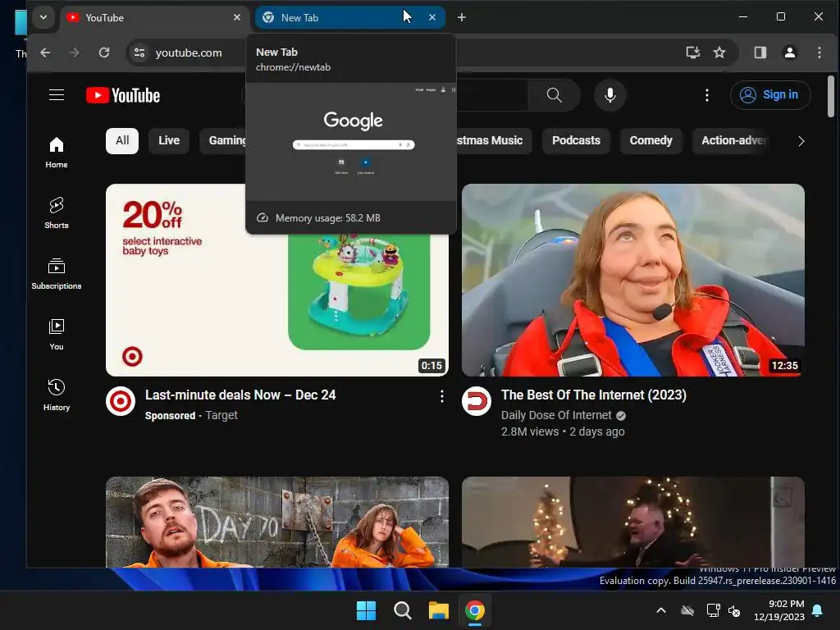The height and width of the screenshot is (630, 840).
Task: Open the Chrome tab search dropdown arrow
Action: [43, 17]
